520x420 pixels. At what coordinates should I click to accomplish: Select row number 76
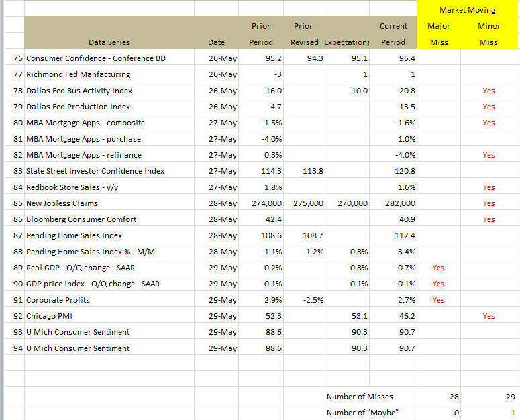(x=18, y=58)
